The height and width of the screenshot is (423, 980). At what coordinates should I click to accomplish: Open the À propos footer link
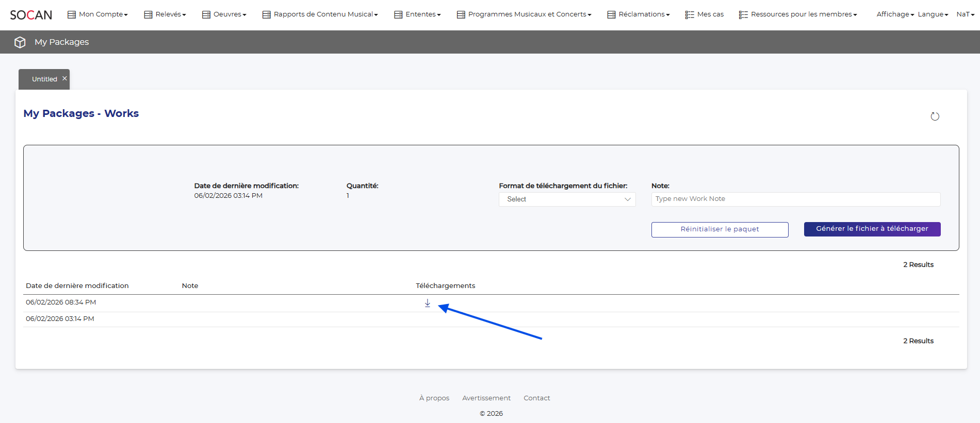click(x=434, y=398)
